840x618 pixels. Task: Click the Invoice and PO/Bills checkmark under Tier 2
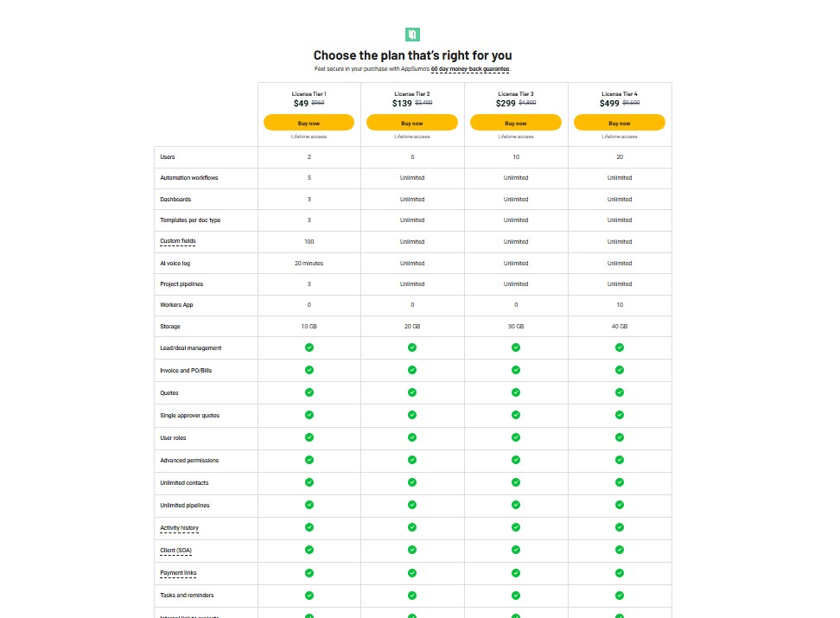412,370
